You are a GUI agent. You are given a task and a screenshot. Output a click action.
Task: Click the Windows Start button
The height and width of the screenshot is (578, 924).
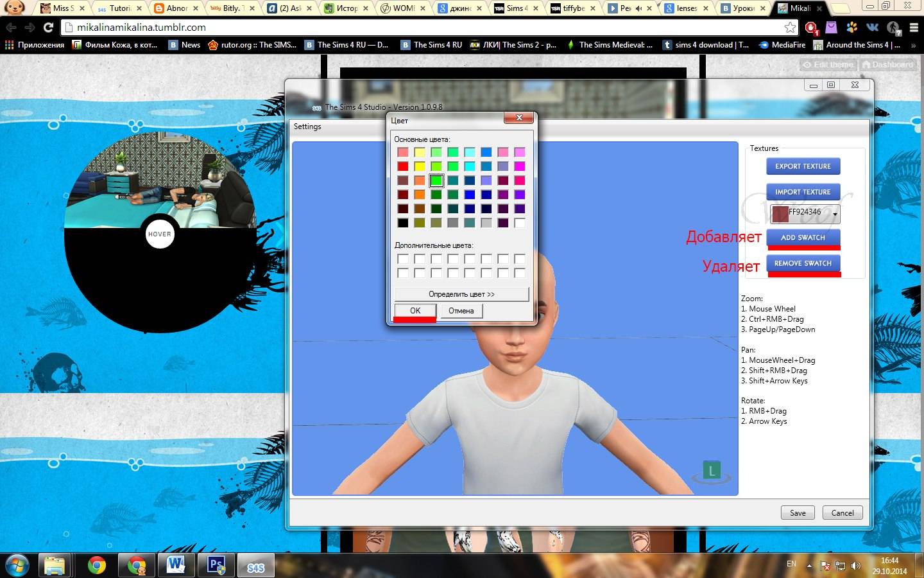pyautogui.click(x=17, y=565)
